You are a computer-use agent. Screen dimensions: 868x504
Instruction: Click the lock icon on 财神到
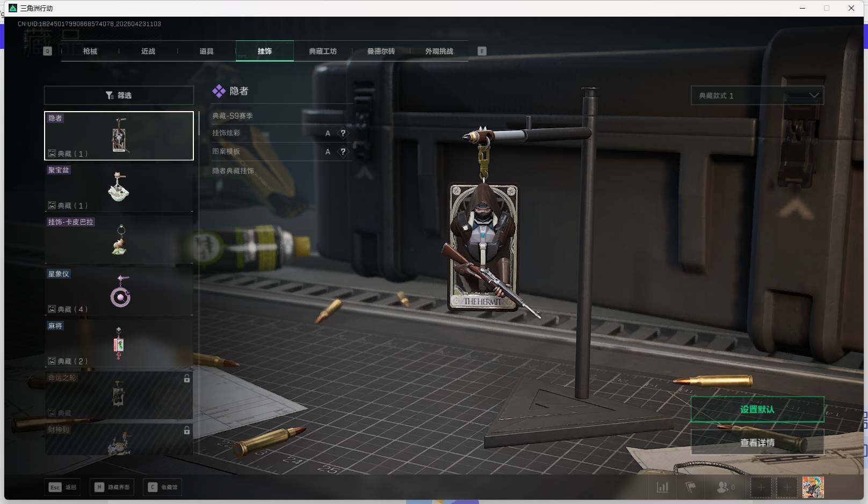coord(187,430)
